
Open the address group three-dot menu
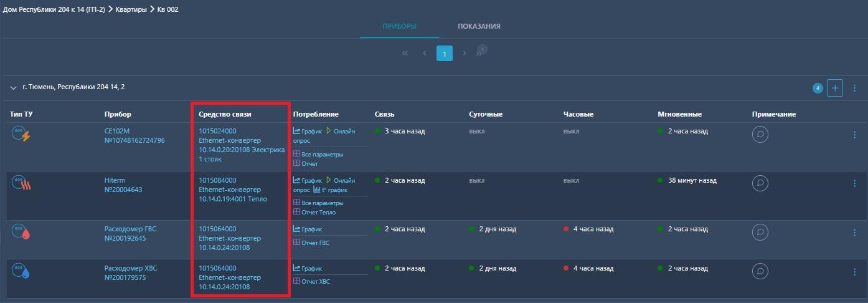point(854,88)
